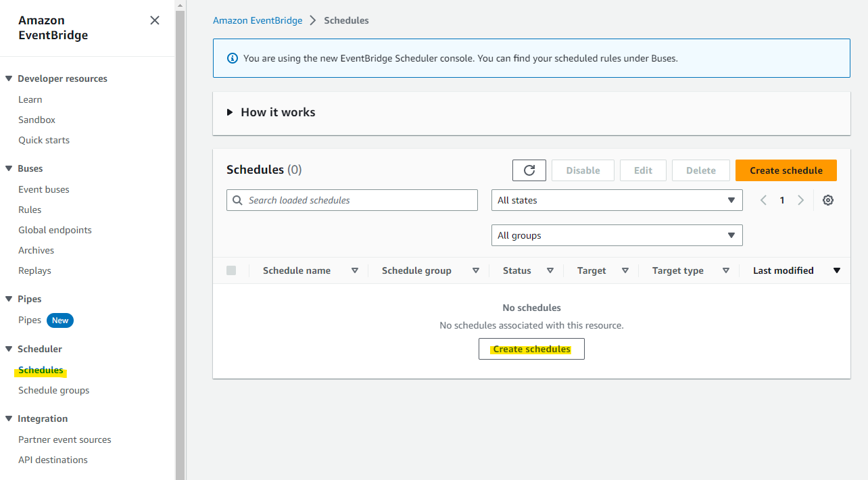
Task: Go to previous page arrow
Action: click(763, 200)
